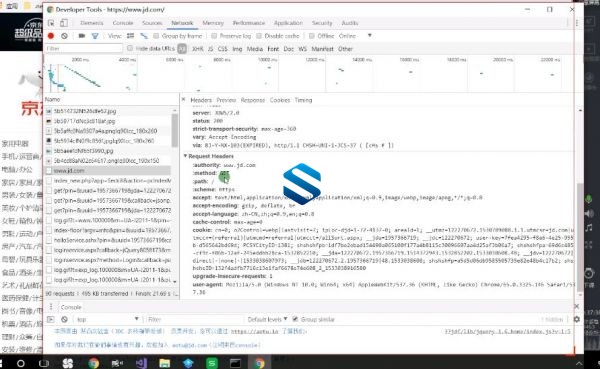This screenshot has height=369, width=600.
Task: Toggle the waterfall overview icon
Action: pyautogui.click(x=144, y=36)
